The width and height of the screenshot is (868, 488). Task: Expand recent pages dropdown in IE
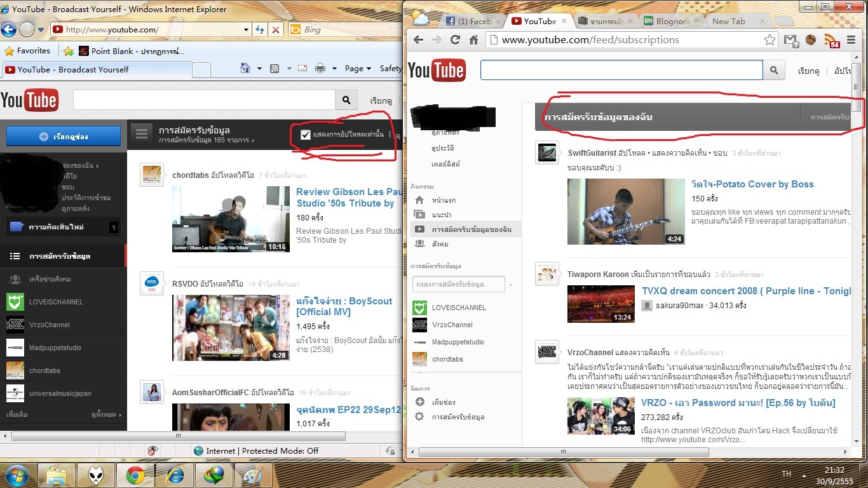(x=41, y=30)
